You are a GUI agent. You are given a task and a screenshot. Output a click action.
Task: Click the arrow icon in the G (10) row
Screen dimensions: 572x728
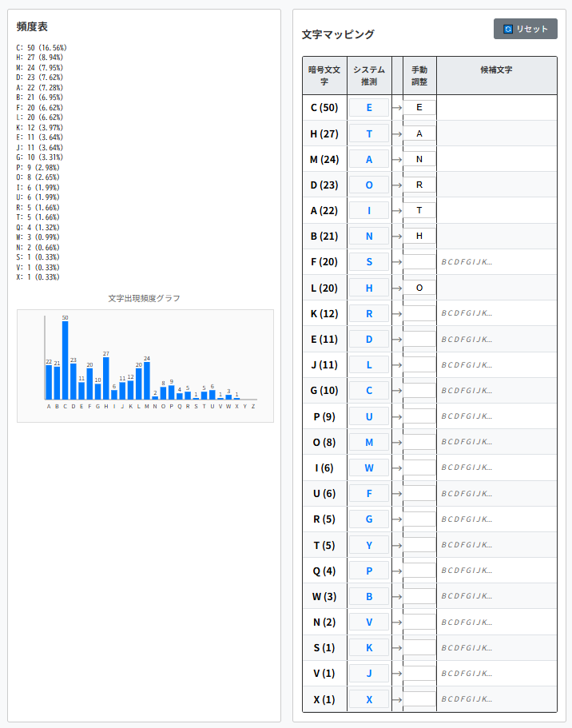click(x=397, y=391)
